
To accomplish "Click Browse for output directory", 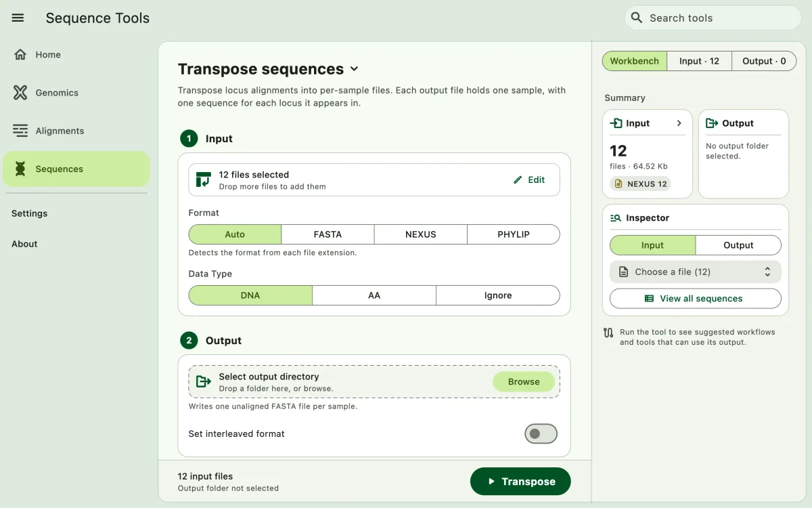I will 524,381.
